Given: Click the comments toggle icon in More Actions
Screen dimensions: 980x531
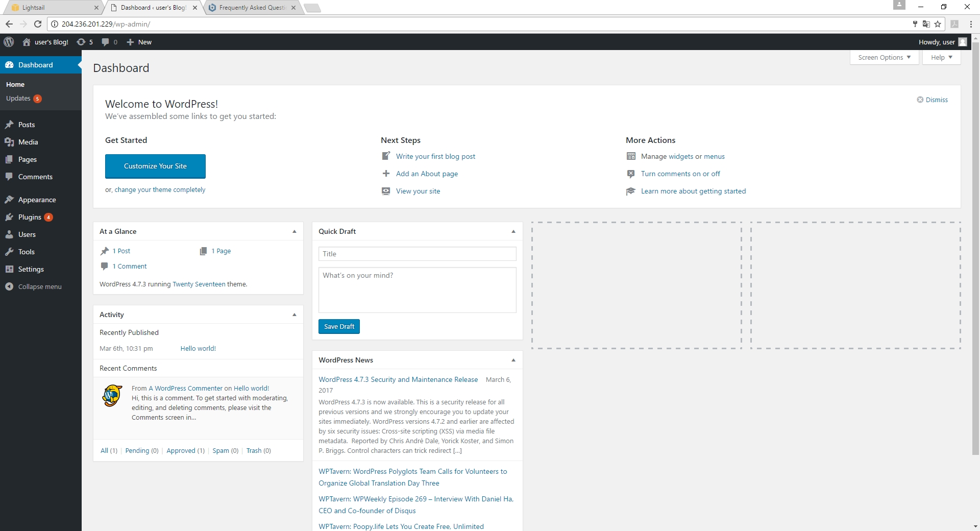Looking at the screenshot, I should click(631, 174).
